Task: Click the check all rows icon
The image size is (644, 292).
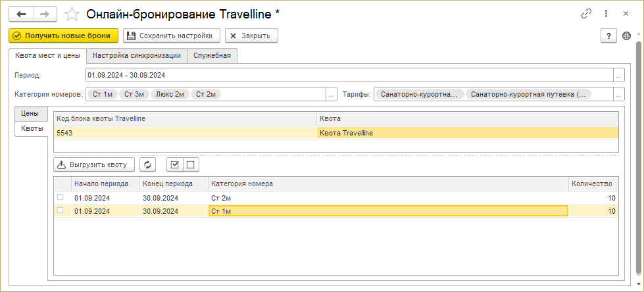Action: click(x=174, y=164)
